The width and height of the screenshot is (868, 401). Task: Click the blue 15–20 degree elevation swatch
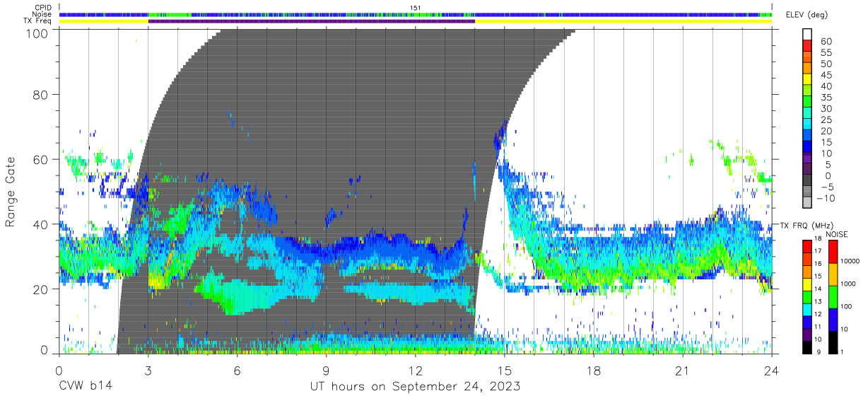click(809, 136)
